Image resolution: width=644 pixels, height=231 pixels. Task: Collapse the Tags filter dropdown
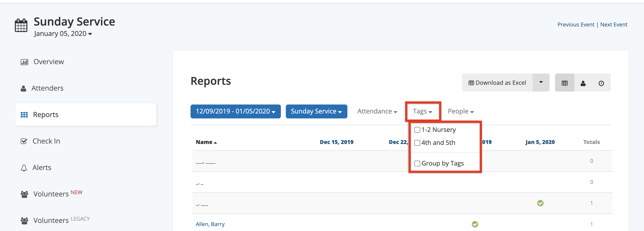[x=422, y=111]
